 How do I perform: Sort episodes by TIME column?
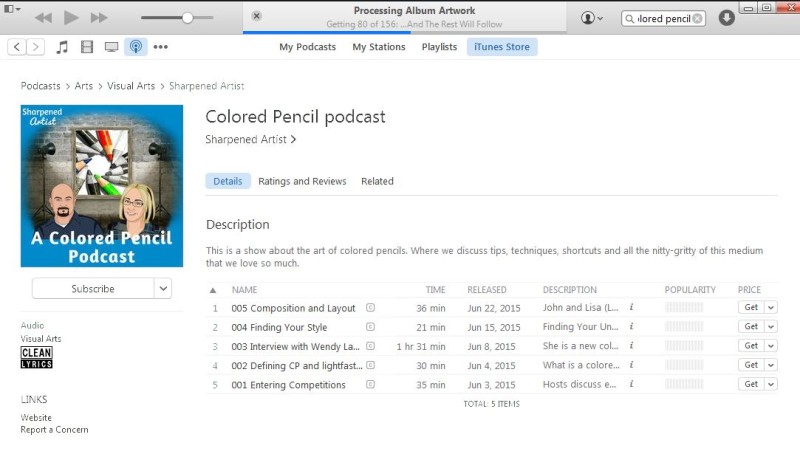pyautogui.click(x=435, y=290)
